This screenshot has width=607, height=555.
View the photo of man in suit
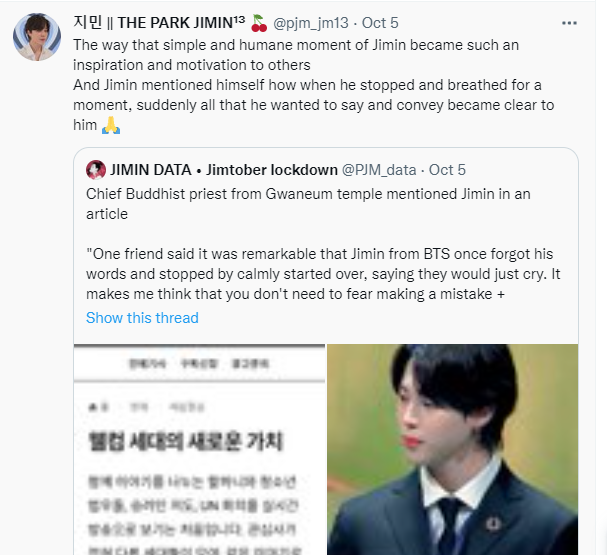(x=453, y=449)
